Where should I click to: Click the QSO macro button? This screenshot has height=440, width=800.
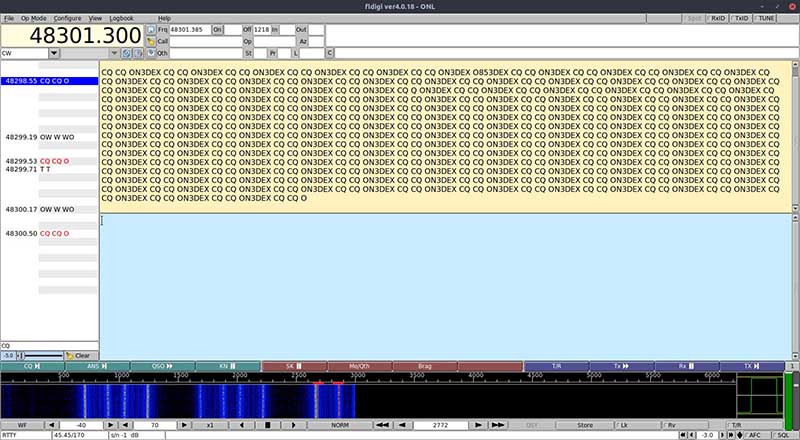163,366
